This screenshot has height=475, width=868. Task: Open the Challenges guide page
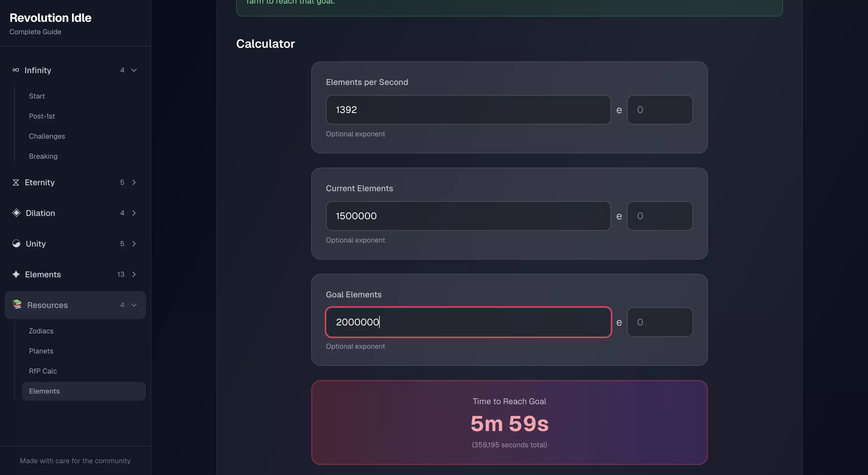pos(47,136)
